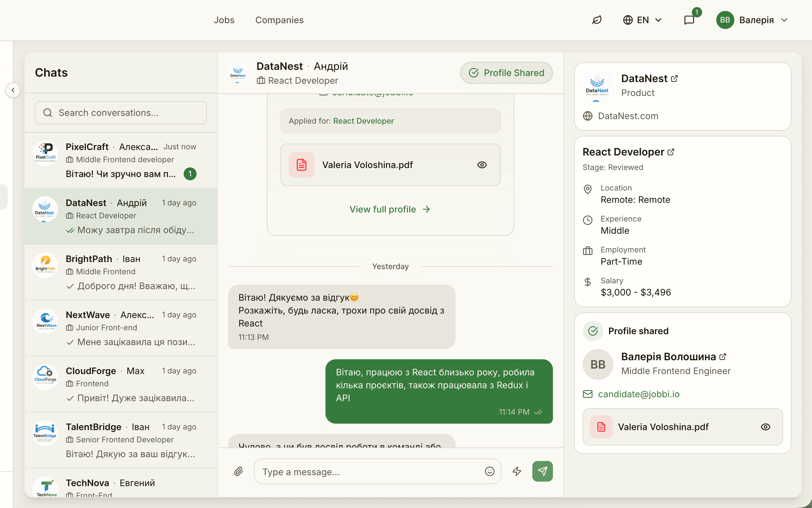The width and height of the screenshot is (812, 508).
Task: Preview Valeria Voloshina.pdf eye icon in side panel
Action: click(765, 427)
